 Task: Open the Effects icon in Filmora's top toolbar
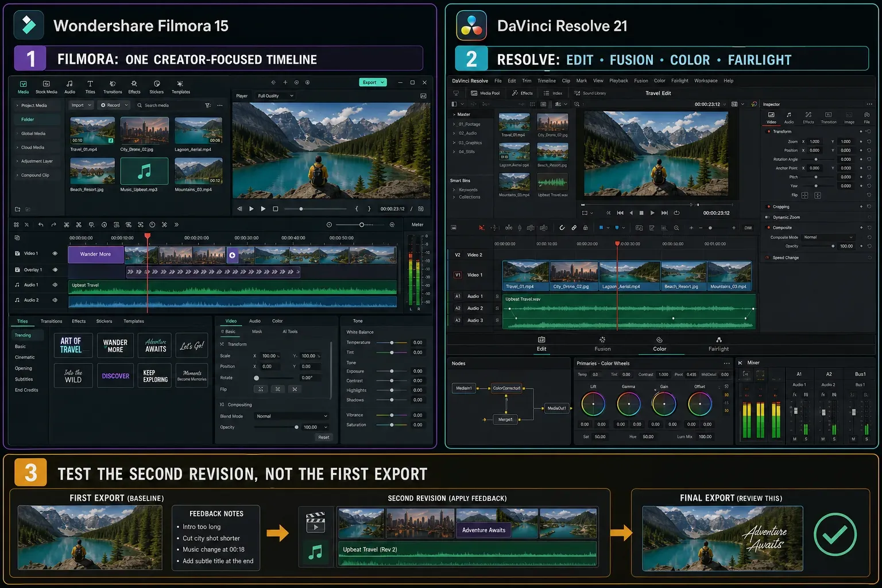coord(134,87)
